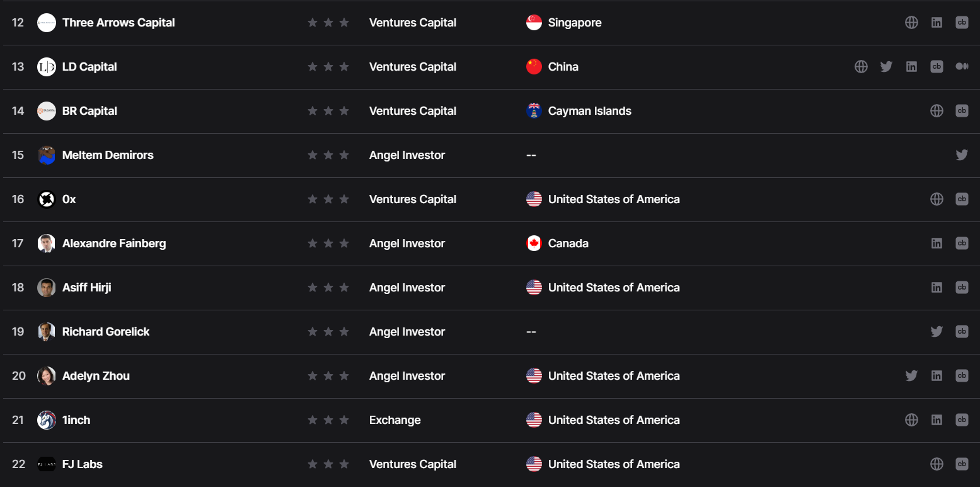
Task: Click Alexandre Fainberg's avatar photo
Action: [47, 243]
